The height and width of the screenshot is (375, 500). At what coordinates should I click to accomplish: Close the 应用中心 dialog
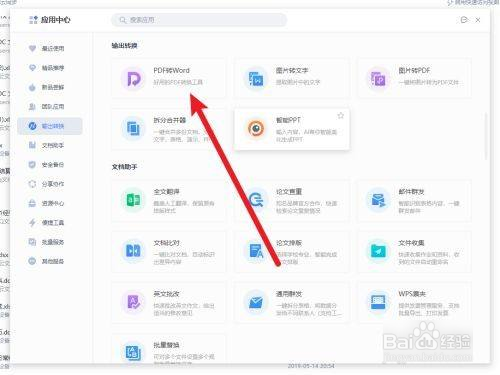tap(478, 20)
